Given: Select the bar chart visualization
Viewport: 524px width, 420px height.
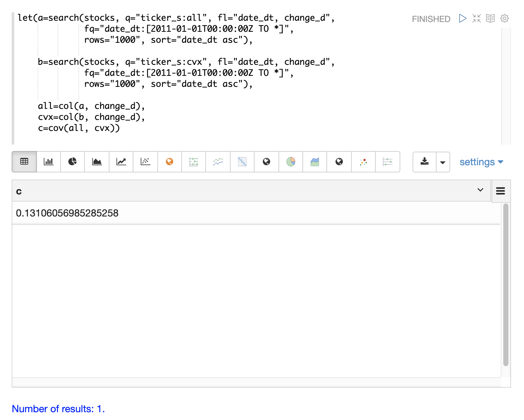Looking at the screenshot, I should pos(49,162).
